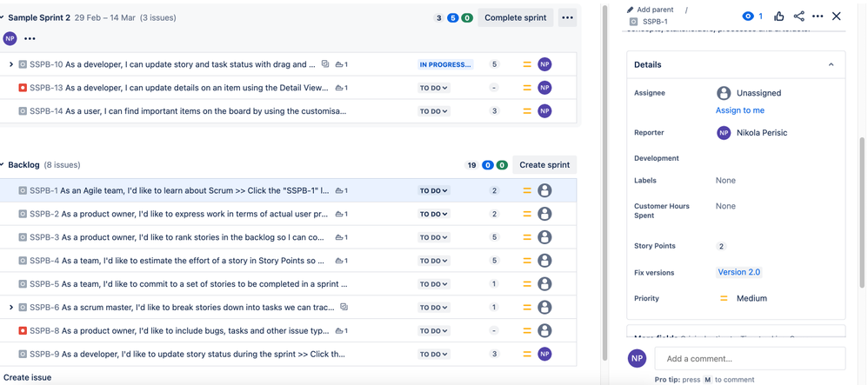Select the SSPB-14 customisable board story row

pos(288,111)
